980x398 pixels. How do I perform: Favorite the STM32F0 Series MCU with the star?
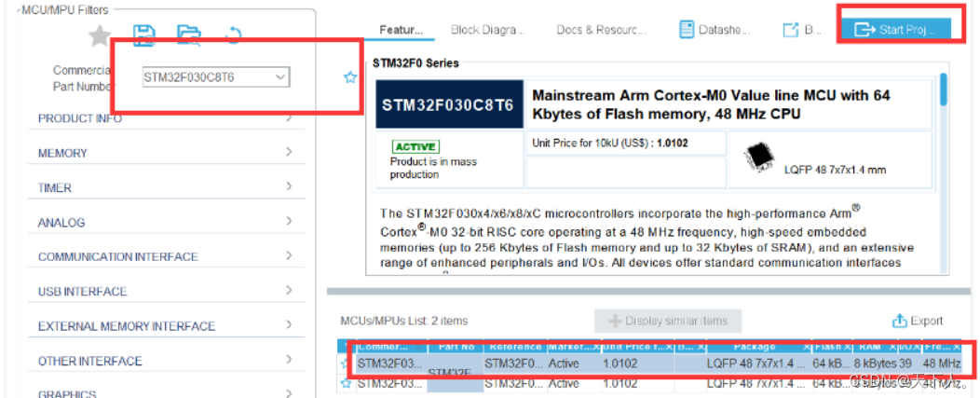click(350, 77)
